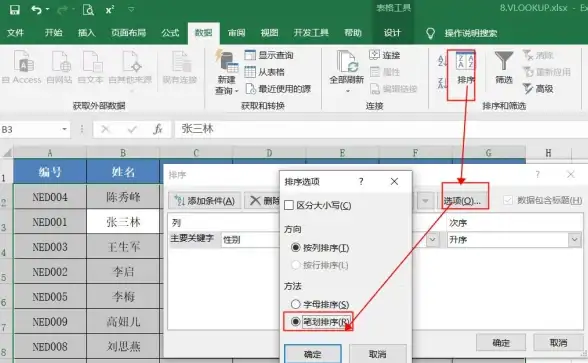Click the 自 Access import icon

(22, 67)
